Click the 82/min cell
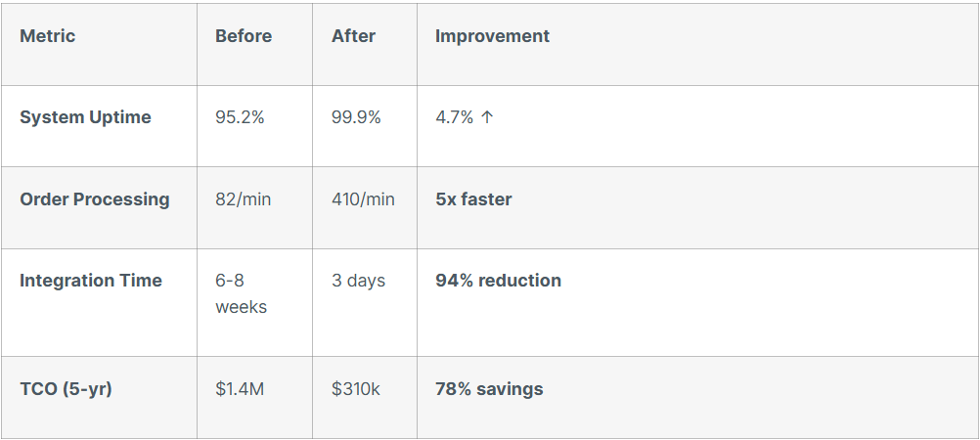 pyautogui.click(x=244, y=199)
